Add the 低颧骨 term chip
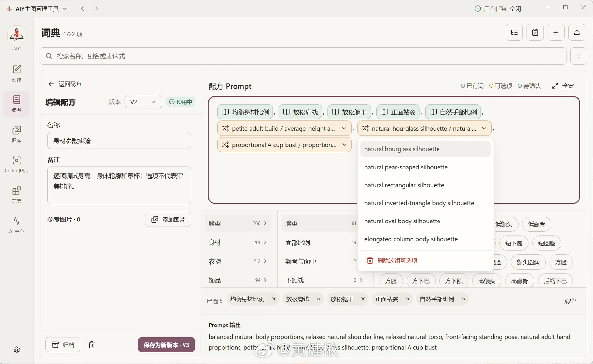This screenshot has width=593, height=364. [x=537, y=224]
